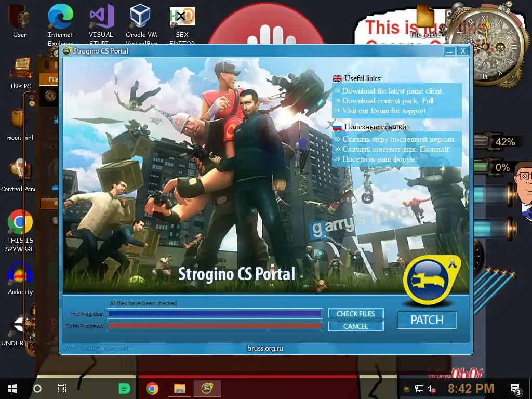This screenshot has height=399, width=532.
Task: Select the HxD editor desktop icon
Action: (x=182, y=24)
